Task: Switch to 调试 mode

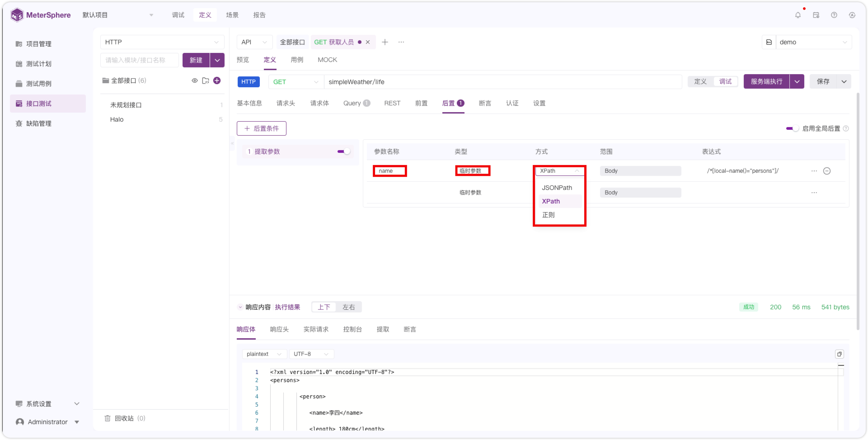Action: [726, 81]
